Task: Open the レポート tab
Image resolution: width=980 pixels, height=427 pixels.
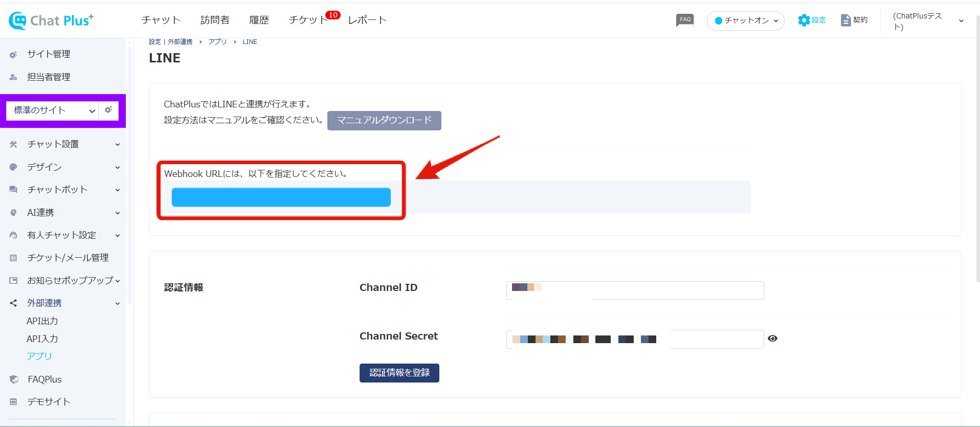Action: tap(367, 20)
